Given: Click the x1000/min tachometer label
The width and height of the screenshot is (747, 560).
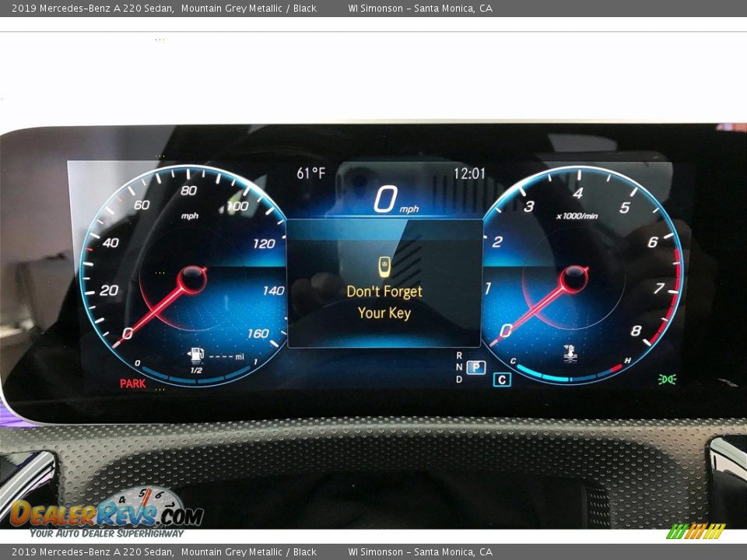Looking at the screenshot, I should (577, 216).
